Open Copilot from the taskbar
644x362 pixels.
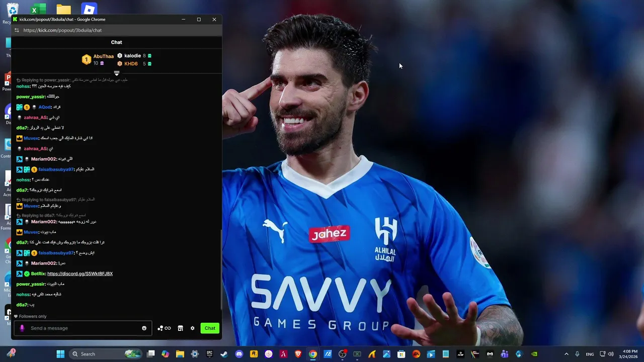tap(165, 354)
